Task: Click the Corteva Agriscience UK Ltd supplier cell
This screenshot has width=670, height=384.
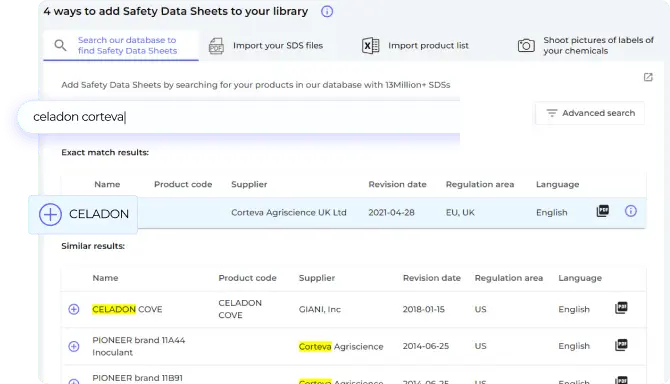Action: (x=289, y=213)
